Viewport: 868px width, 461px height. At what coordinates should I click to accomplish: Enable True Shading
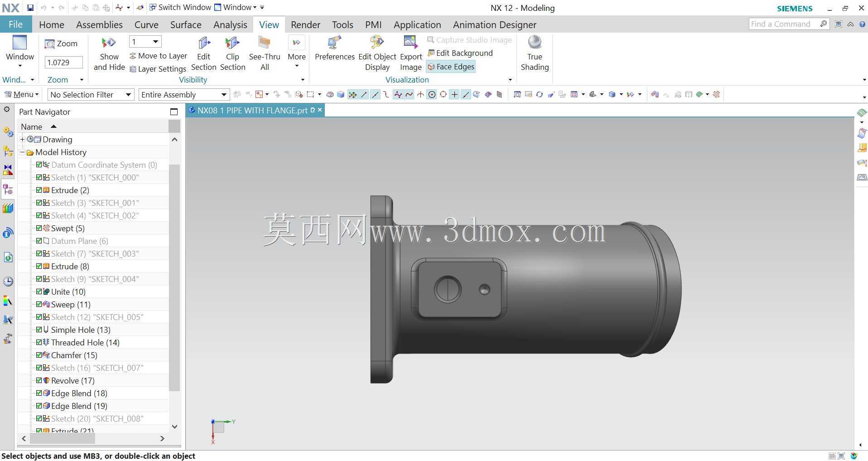click(x=535, y=53)
